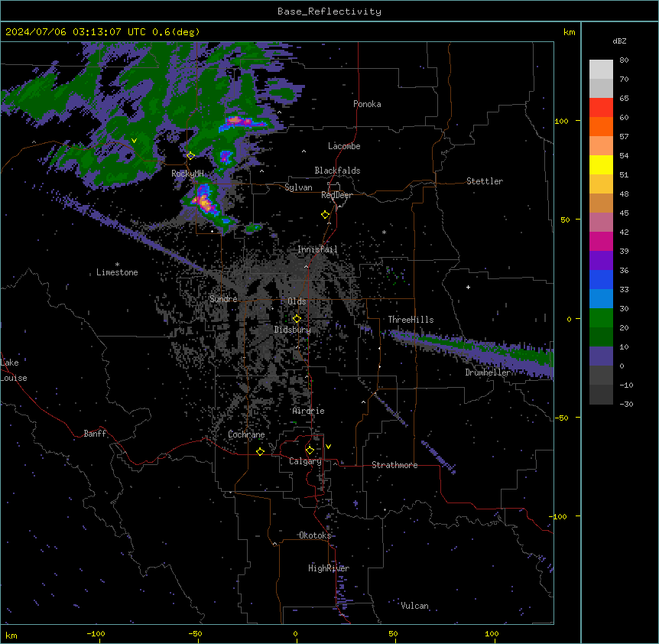Image resolution: width=659 pixels, height=644 pixels.
Task: Click the Didsbury town label
Action: point(292,330)
